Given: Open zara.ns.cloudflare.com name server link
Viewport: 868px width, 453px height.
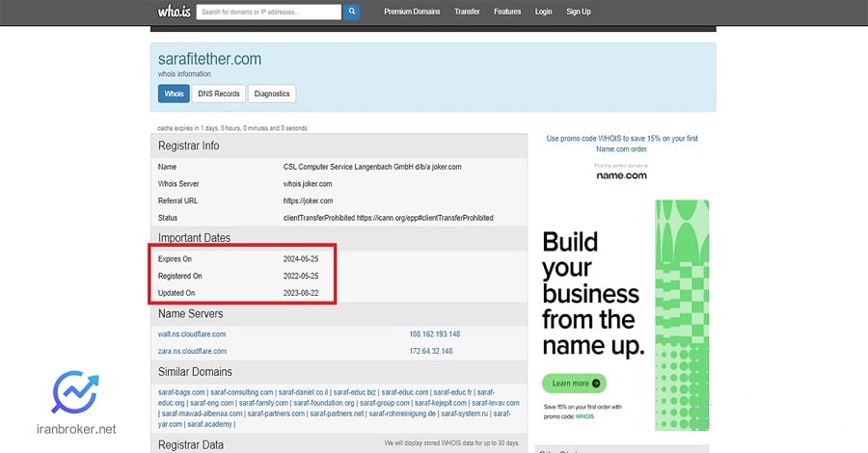Looking at the screenshot, I should pyautogui.click(x=192, y=351).
